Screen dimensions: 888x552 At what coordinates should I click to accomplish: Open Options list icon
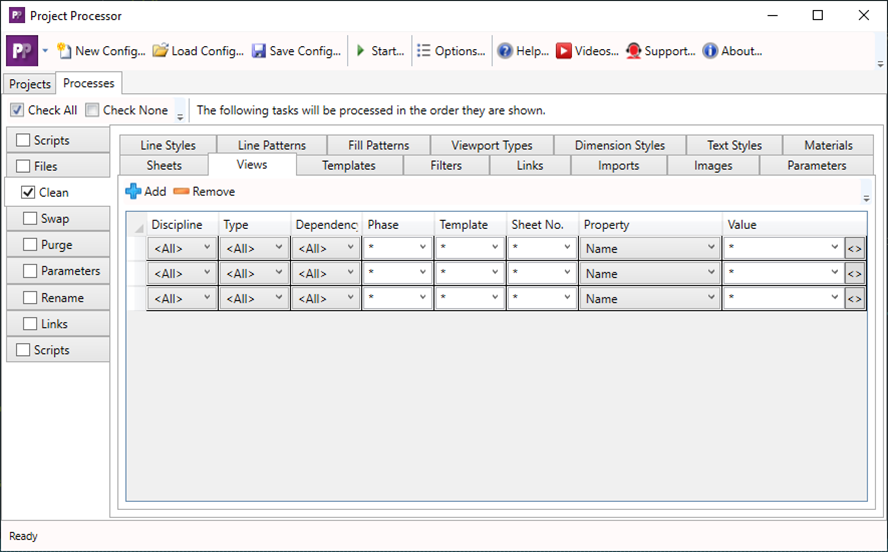[424, 51]
